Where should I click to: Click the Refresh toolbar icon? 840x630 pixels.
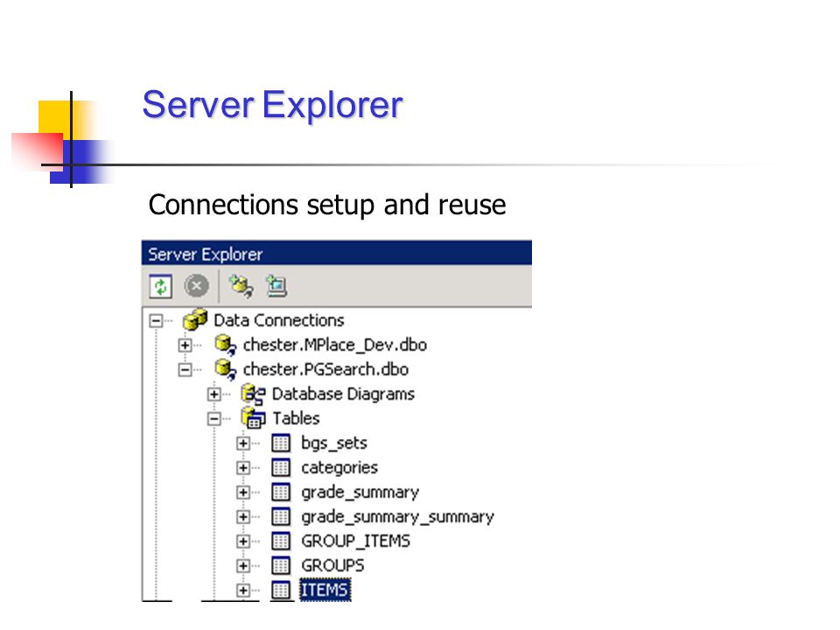[160, 286]
